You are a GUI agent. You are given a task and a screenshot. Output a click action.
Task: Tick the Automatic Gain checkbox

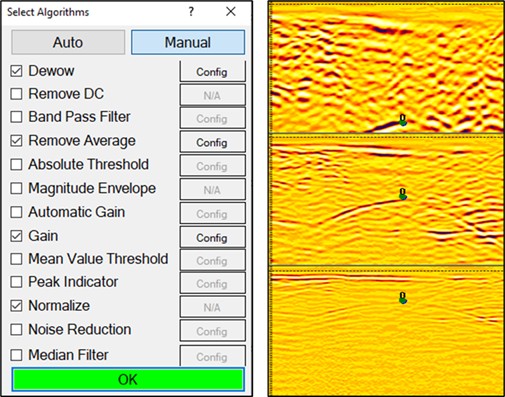coord(16,212)
